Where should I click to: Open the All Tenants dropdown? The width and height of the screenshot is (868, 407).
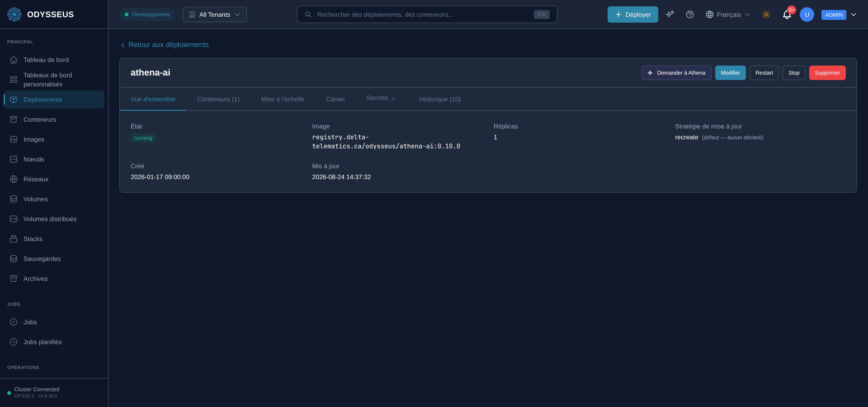click(x=215, y=14)
